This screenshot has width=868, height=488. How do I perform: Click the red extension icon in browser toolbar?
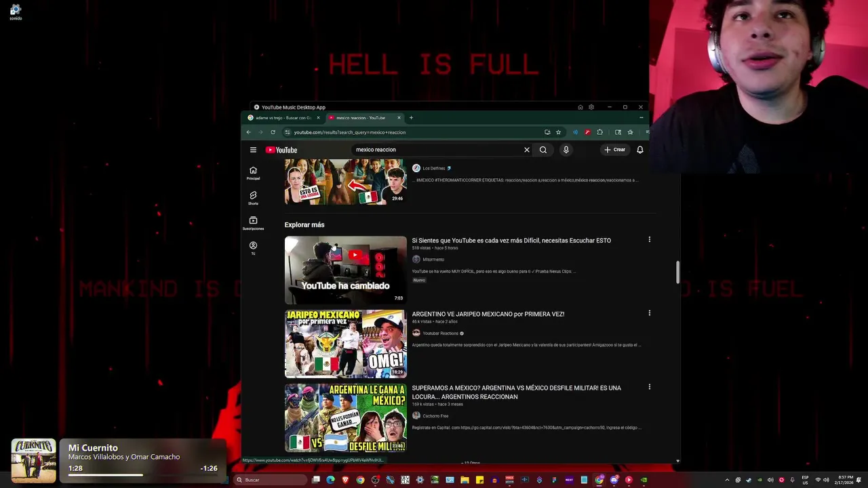587,132
